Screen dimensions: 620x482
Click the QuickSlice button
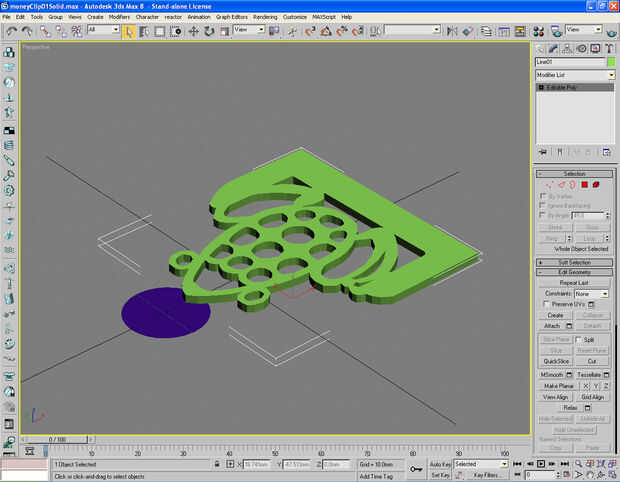click(556, 361)
